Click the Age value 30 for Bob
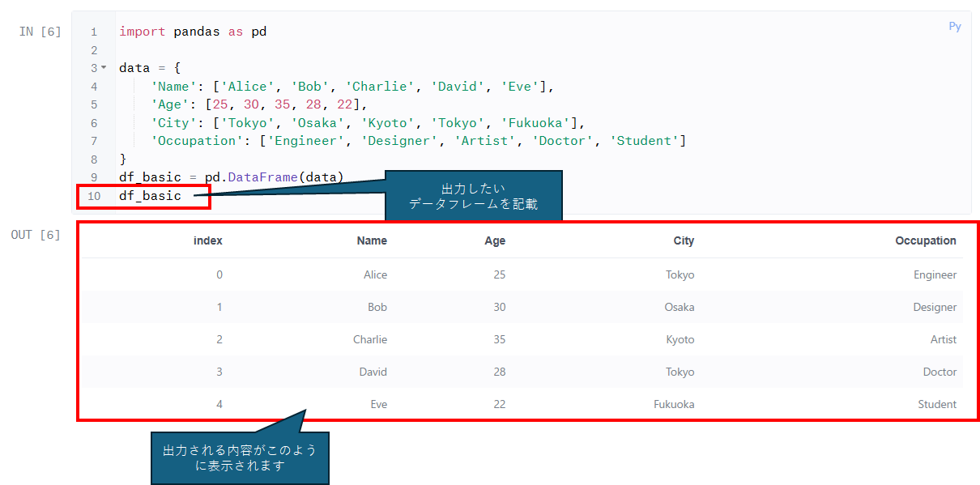The height and width of the screenshot is (485, 980). click(x=499, y=307)
